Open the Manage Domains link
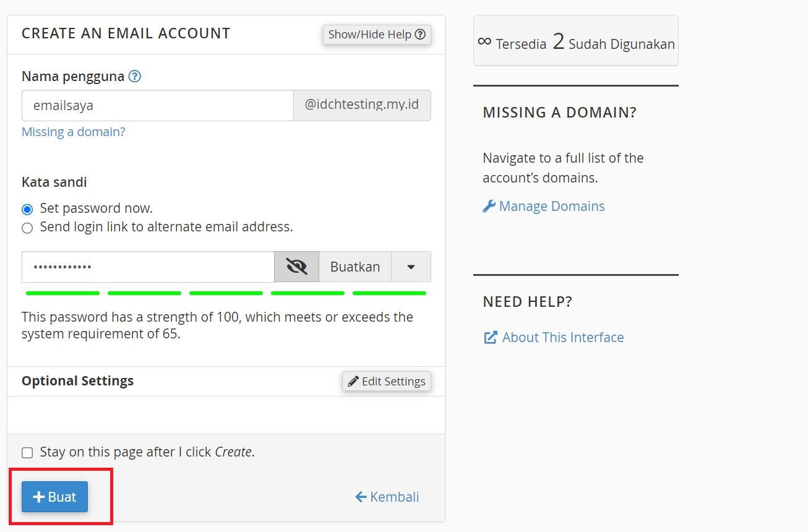 coord(551,206)
